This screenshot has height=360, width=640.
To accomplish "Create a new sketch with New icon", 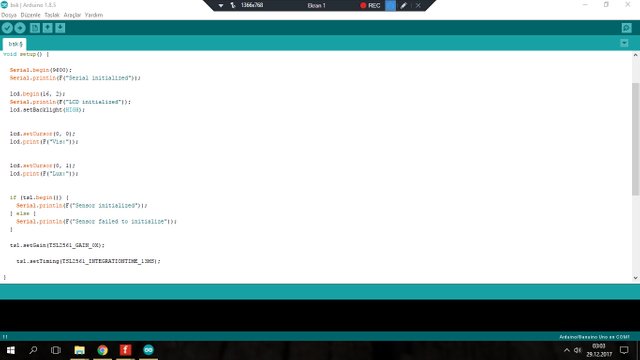I will click(35, 28).
